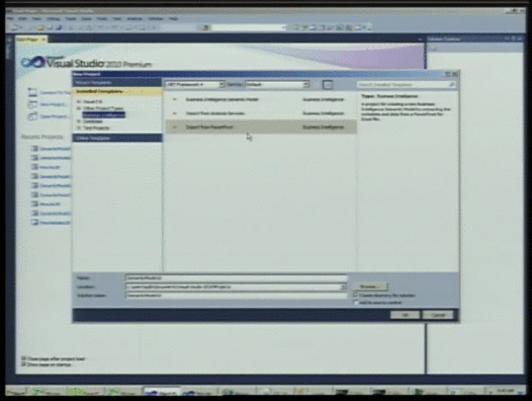Select the Business Intelligence Semantic Model template icon
Image resolution: width=532 pixels, height=401 pixels.
(x=175, y=100)
